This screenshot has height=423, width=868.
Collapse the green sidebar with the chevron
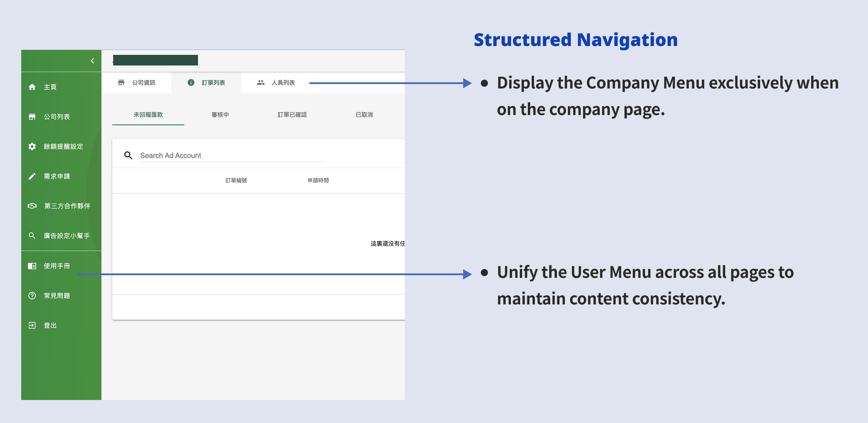(x=92, y=61)
